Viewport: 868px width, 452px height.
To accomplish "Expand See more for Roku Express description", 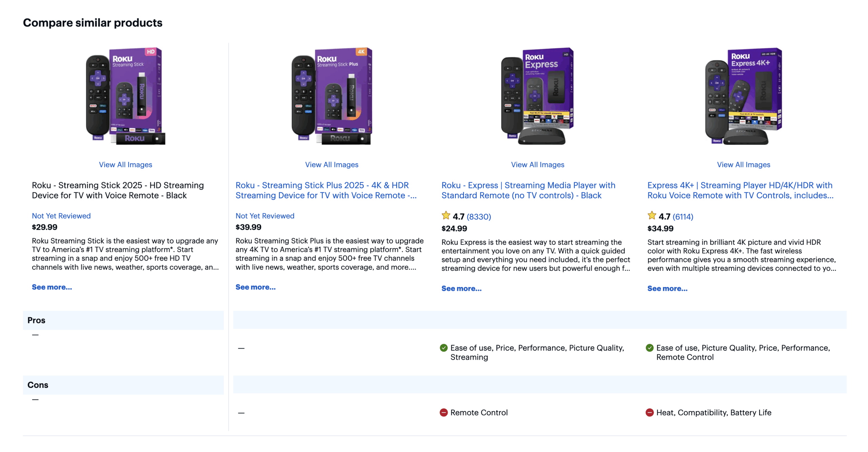I will tap(461, 288).
